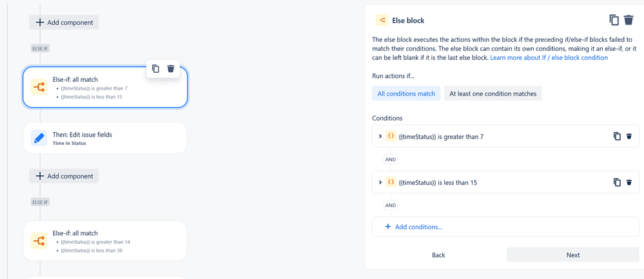Screen dimensions: 644x279
Task: Click the Back button
Action: coord(438,255)
